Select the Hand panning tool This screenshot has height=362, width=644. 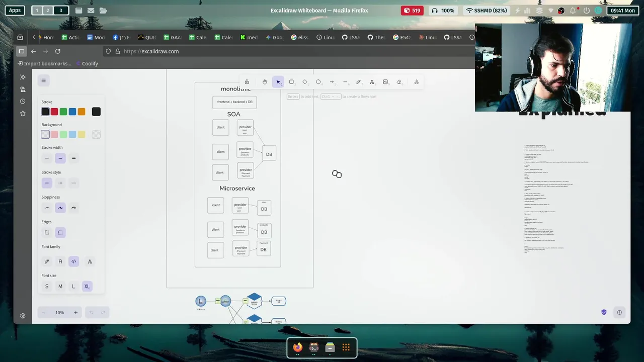[x=265, y=82]
